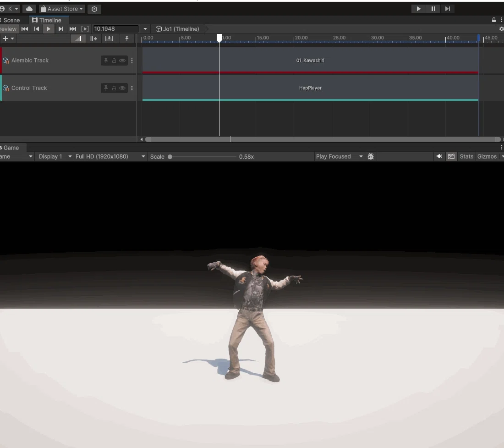The image size is (504, 448).
Task: Lock the Alembic Track
Action: [x=114, y=61]
